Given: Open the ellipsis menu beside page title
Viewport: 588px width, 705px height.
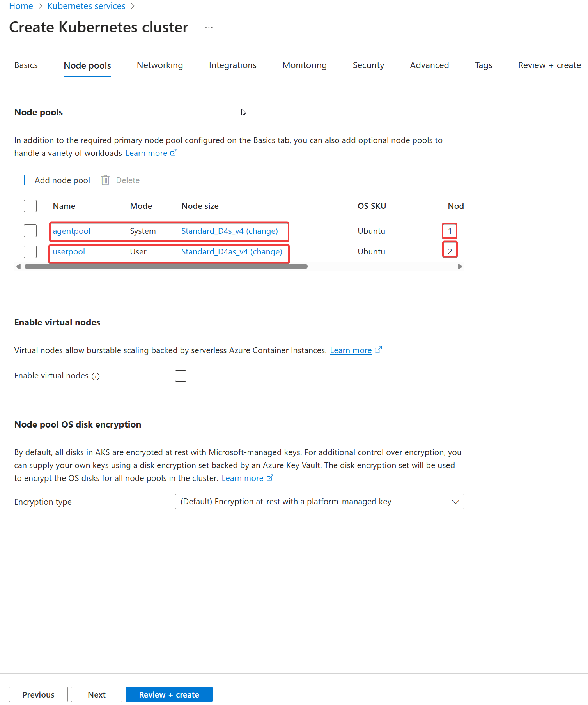Looking at the screenshot, I should coord(209,28).
